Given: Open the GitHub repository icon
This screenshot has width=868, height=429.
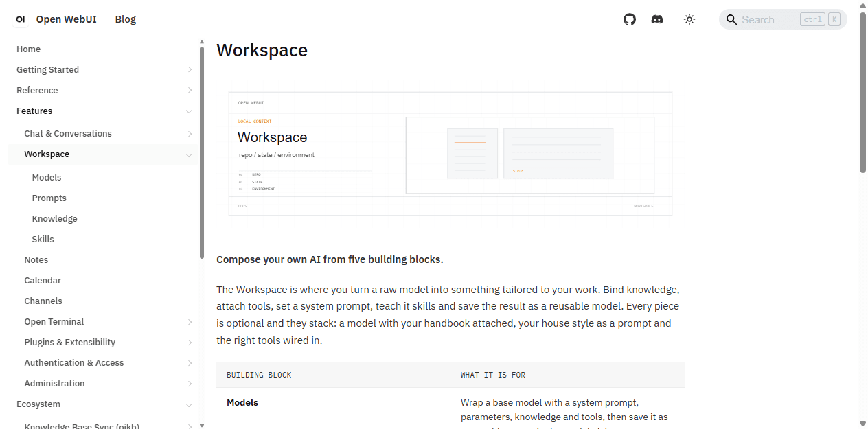Looking at the screenshot, I should (x=630, y=19).
